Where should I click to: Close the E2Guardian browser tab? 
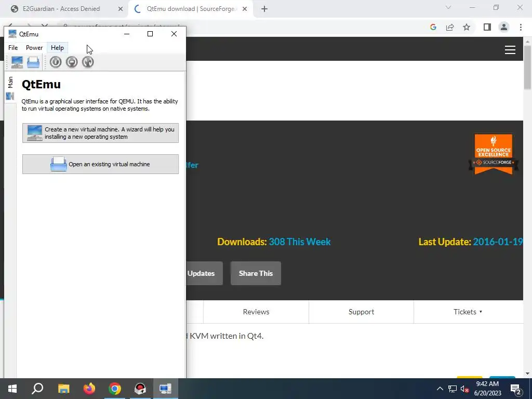pyautogui.click(x=121, y=9)
